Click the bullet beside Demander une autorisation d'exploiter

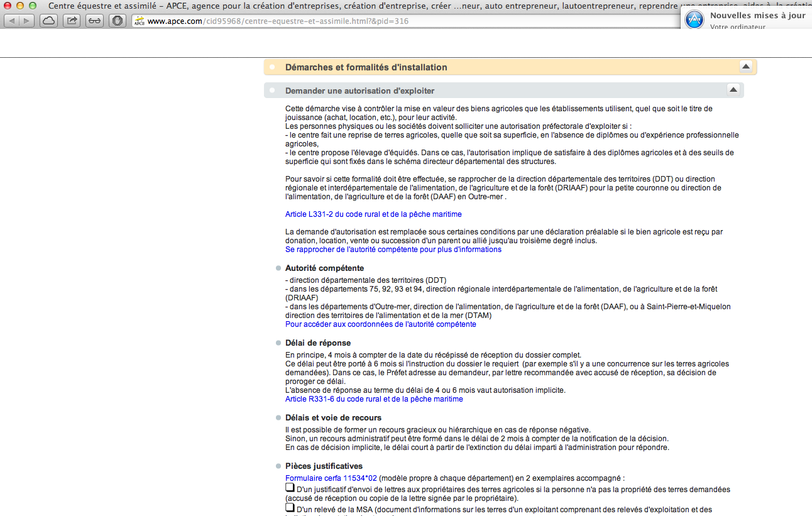(x=272, y=91)
